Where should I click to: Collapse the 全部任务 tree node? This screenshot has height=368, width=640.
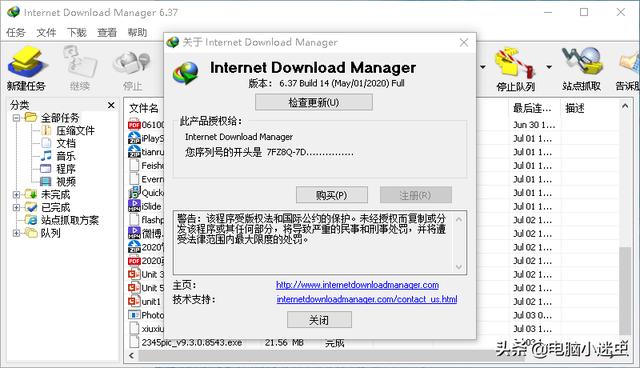pos(16,118)
